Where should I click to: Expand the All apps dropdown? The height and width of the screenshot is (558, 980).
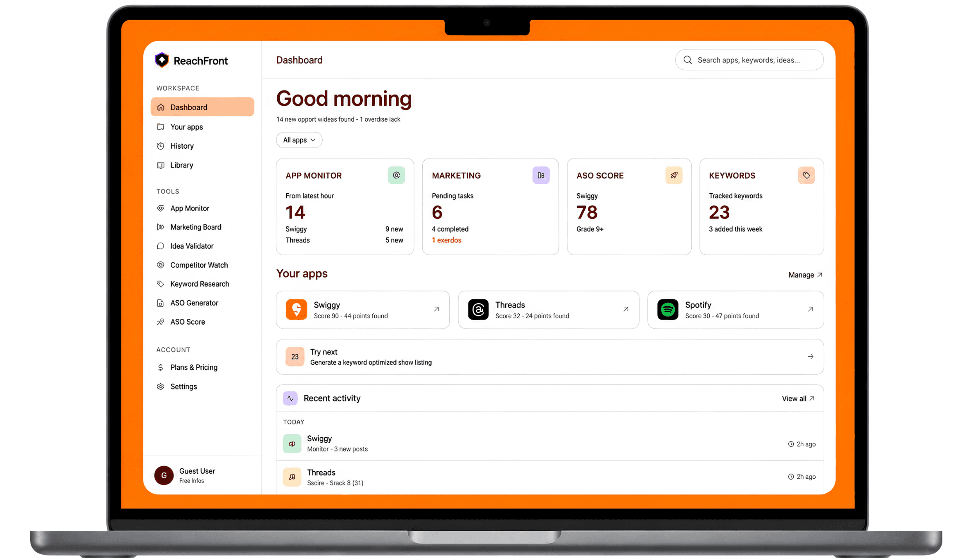pos(299,140)
